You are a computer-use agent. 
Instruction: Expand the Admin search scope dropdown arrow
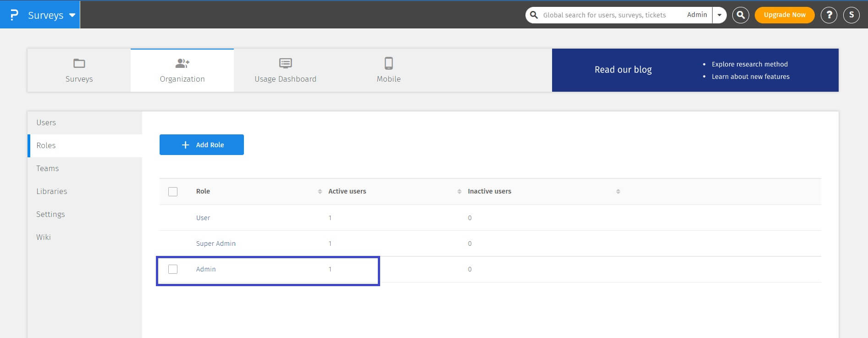(719, 15)
